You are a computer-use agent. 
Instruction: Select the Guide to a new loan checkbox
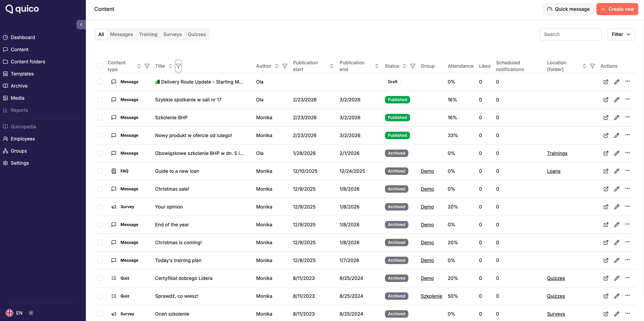tap(99, 171)
